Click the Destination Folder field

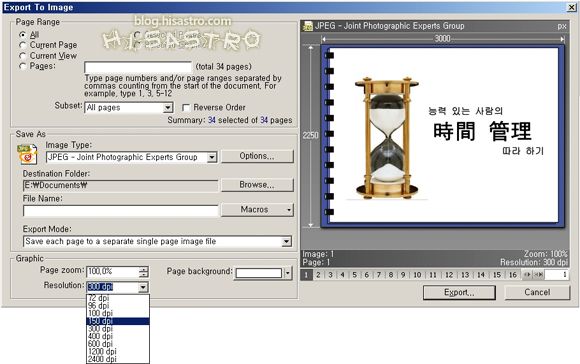[121, 185]
